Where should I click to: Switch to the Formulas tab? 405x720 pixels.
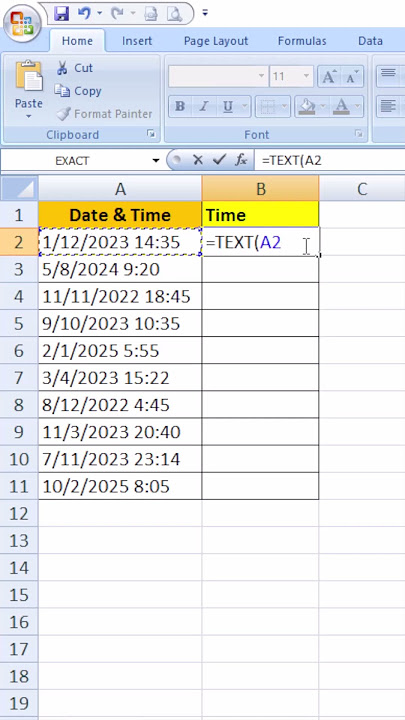click(x=302, y=41)
